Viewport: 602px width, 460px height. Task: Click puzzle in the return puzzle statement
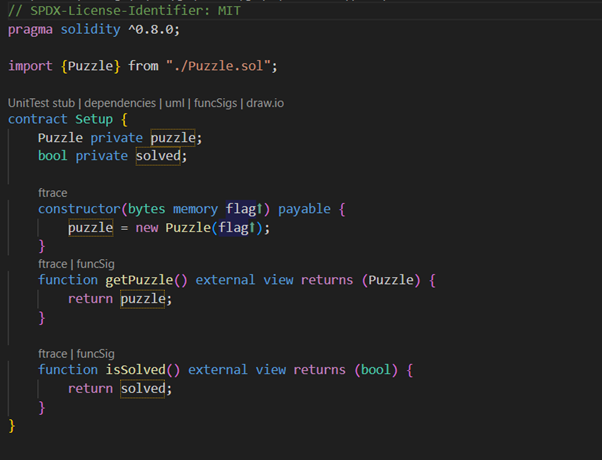(x=142, y=299)
